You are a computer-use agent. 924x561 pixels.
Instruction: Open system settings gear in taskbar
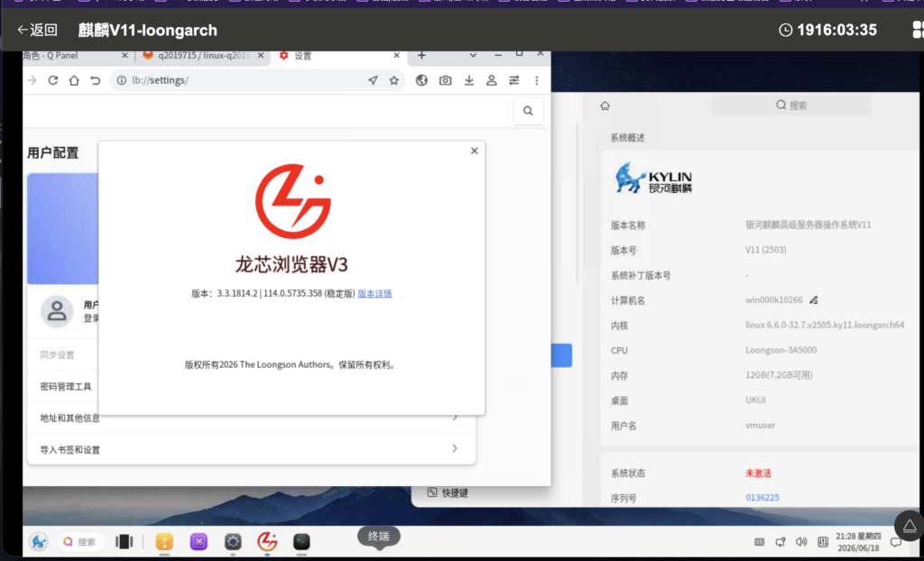pos(233,541)
